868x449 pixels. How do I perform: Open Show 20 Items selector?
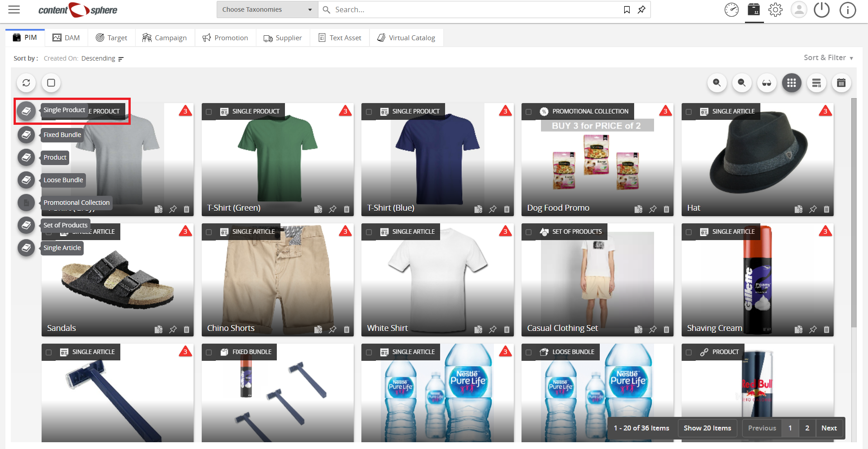click(x=707, y=428)
